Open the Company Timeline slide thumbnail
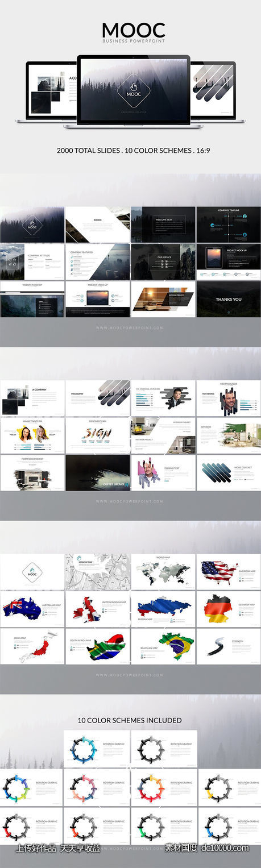This screenshot has height=868, width=261. (229, 225)
